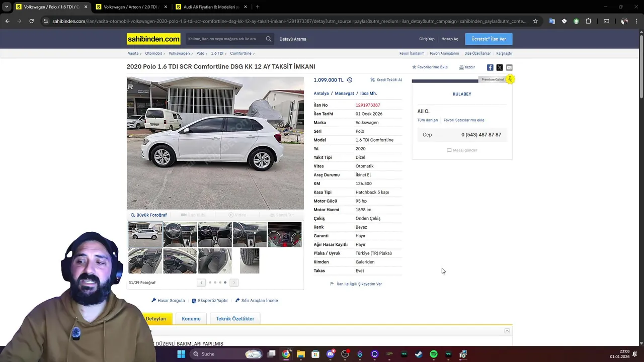Open the Teknik Özellikler tab
This screenshot has height=362, width=644.
[235, 319]
